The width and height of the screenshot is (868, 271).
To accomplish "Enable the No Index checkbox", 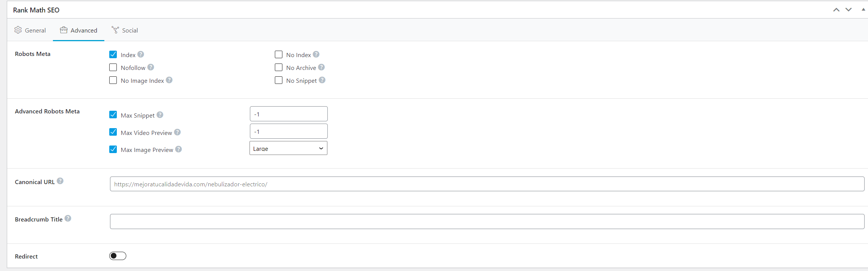I will point(279,54).
